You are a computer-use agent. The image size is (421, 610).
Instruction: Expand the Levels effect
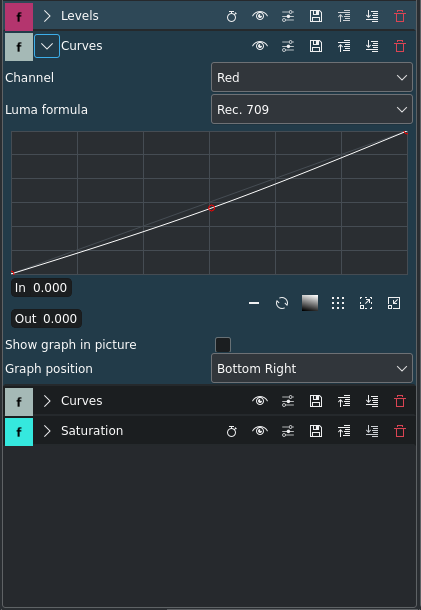point(47,16)
